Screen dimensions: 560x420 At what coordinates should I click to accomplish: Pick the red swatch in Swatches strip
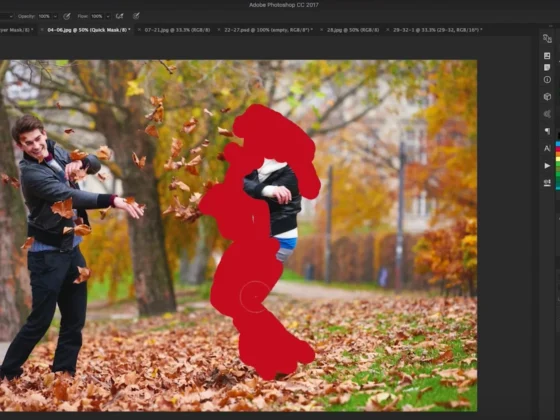click(558, 149)
